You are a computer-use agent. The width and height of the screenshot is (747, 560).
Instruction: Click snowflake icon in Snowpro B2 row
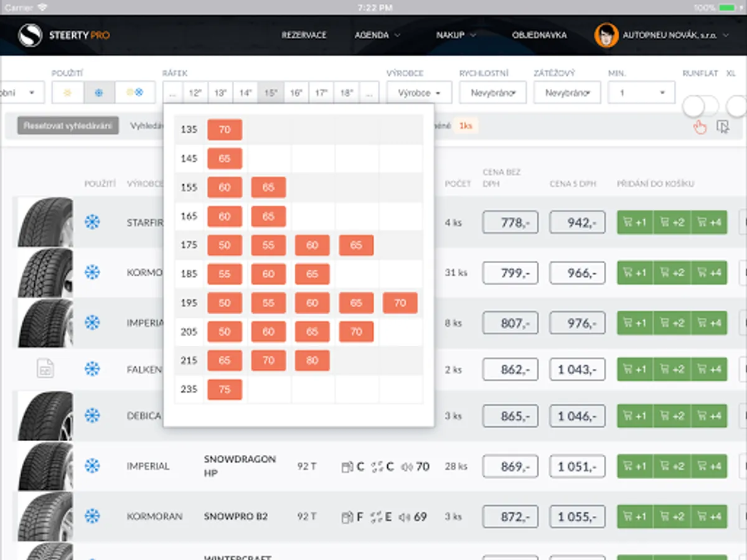coord(92,516)
